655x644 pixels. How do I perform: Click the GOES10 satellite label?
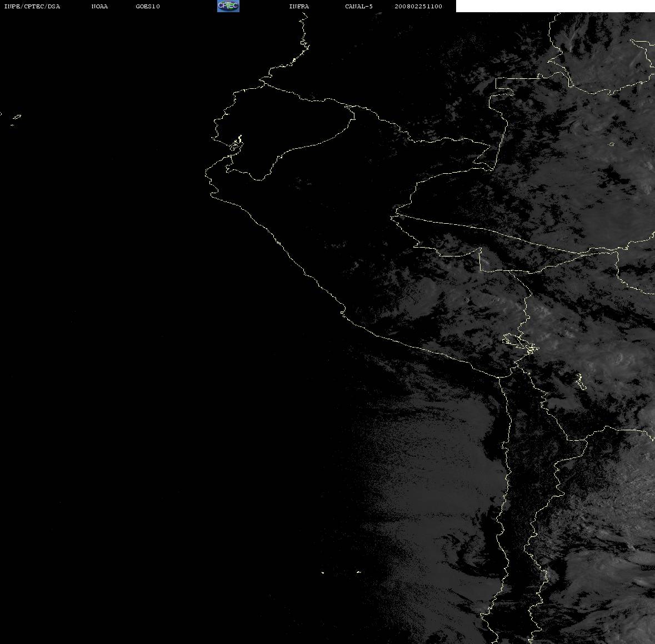coord(148,6)
